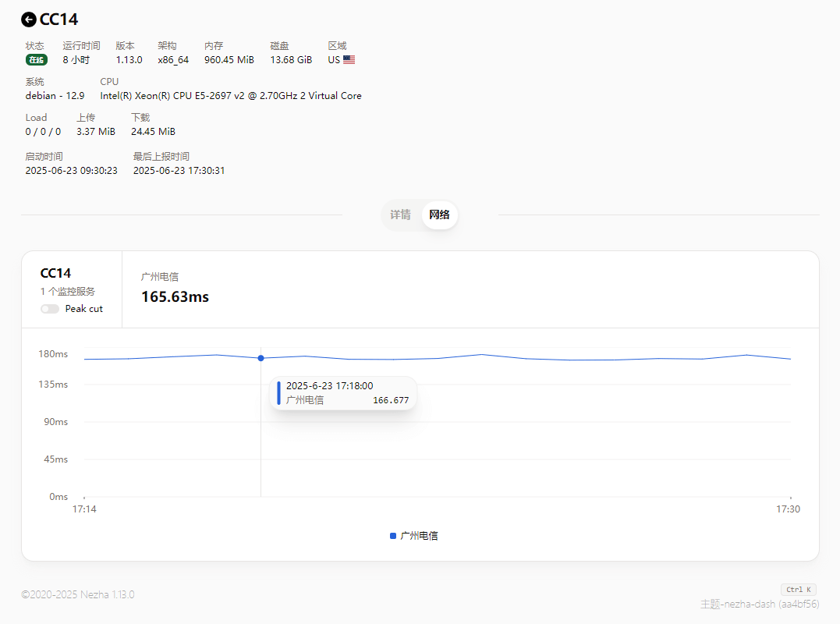Click the CC14 name in the chart panel
The height and width of the screenshot is (624, 840).
point(55,273)
